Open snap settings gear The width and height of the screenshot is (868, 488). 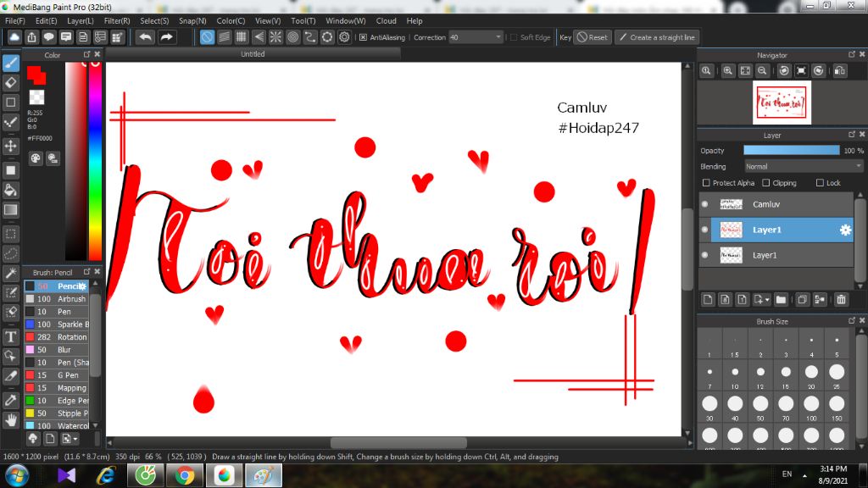[x=344, y=37]
